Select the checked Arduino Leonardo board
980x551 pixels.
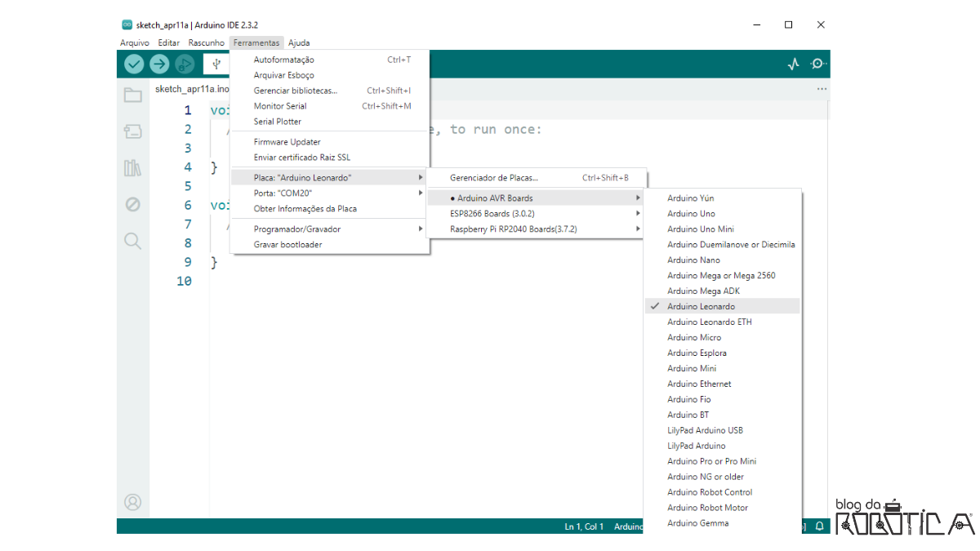(x=701, y=306)
